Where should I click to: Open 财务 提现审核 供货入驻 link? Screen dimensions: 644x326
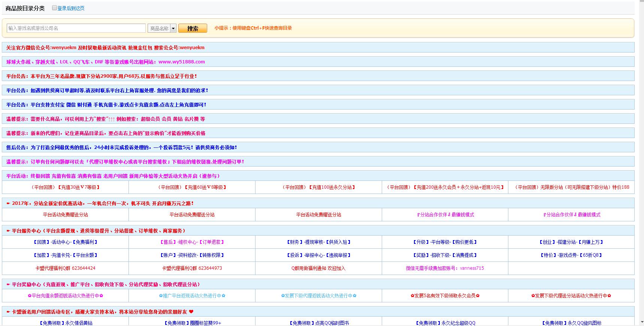tap(318, 242)
